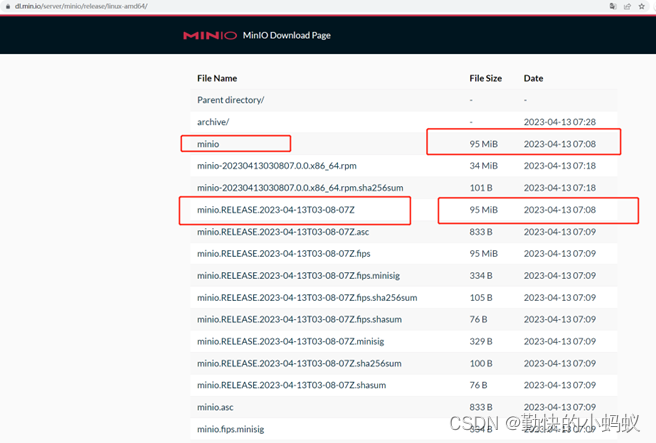Image resolution: width=656 pixels, height=443 pixels.
Task: Click the 07:18 date of the .rpm row
Action: click(x=560, y=166)
